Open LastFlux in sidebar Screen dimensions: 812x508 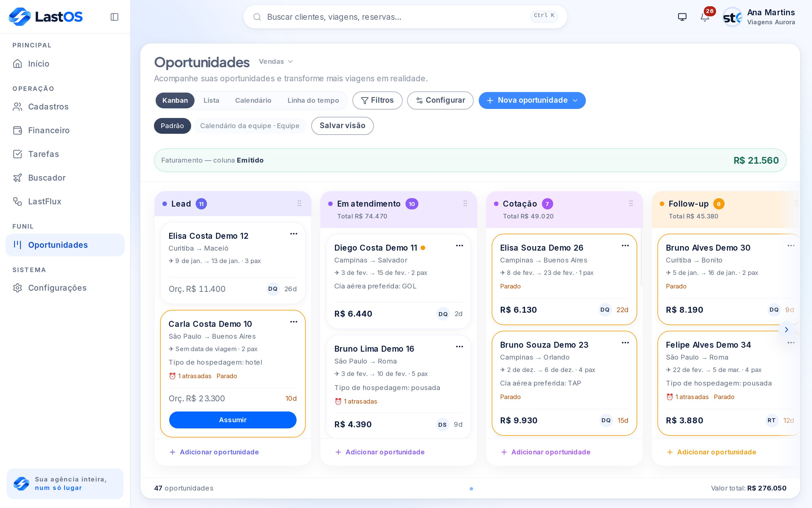pyautogui.click(x=65, y=202)
